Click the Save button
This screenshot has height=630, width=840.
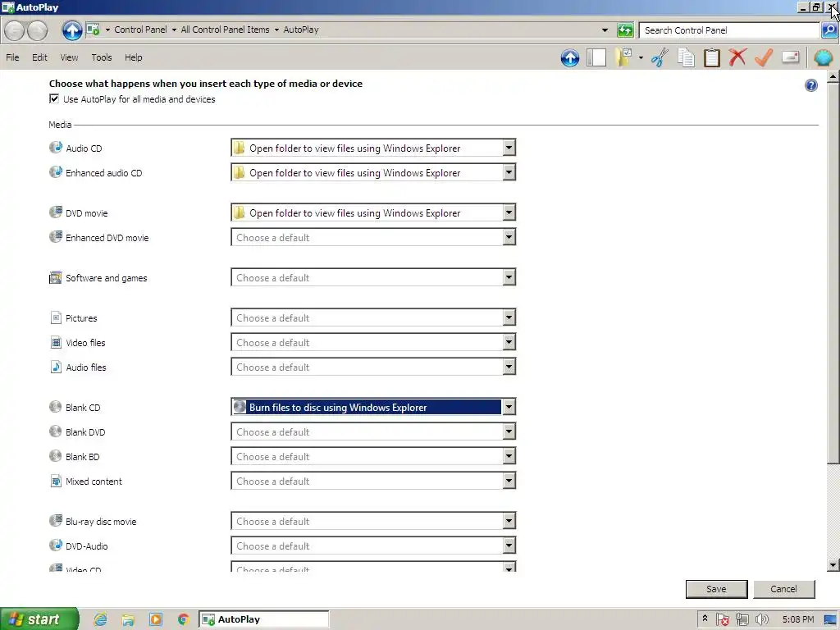coord(716,589)
